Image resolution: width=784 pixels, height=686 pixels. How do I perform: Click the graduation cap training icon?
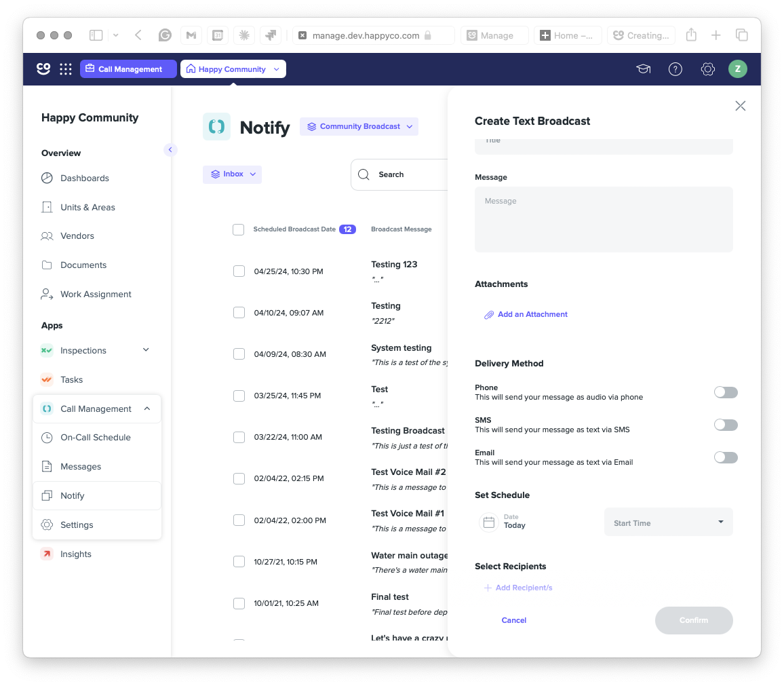(x=643, y=69)
